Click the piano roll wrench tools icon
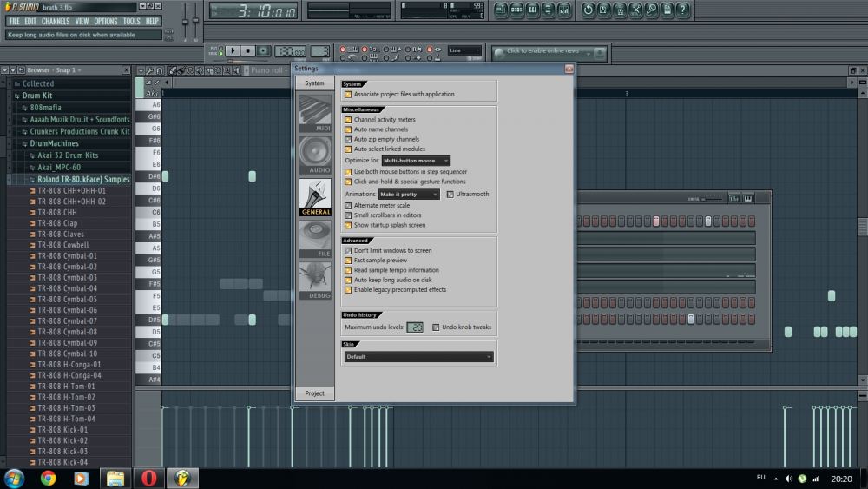 150,71
